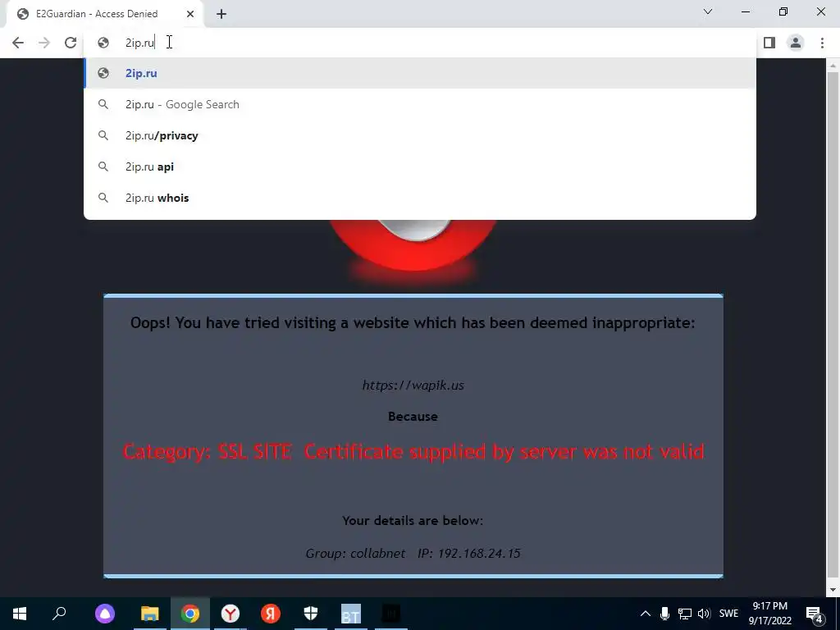The height and width of the screenshot is (630, 840).
Task: Open Windows Security from the taskbar
Action: pos(311,614)
